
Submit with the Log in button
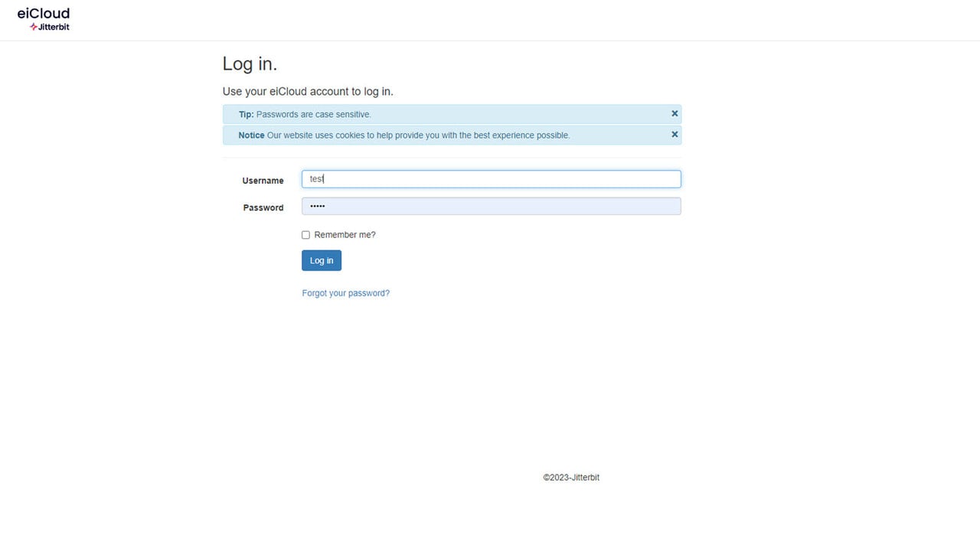[322, 260]
